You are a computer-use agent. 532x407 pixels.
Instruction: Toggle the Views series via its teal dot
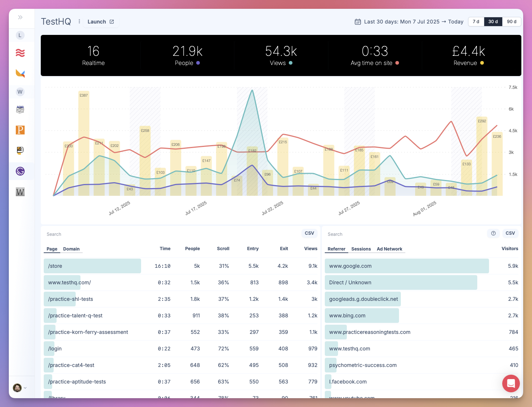point(291,63)
